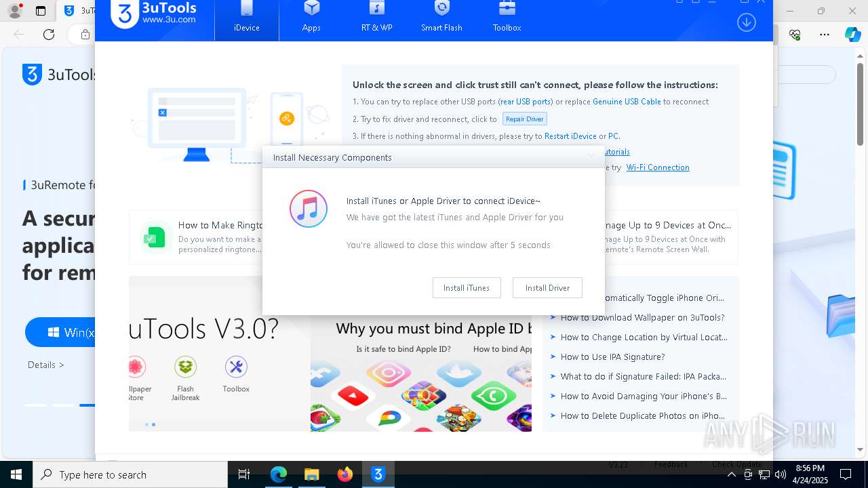This screenshot has width=868, height=488.
Task: Open Edge Copilot icon
Action: coord(852,35)
